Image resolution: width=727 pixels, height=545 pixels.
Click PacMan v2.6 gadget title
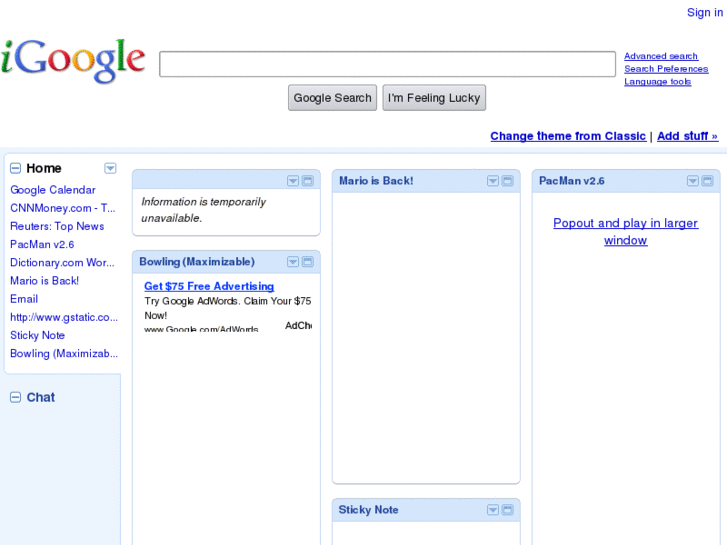pyautogui.click(x=572, y=181)
